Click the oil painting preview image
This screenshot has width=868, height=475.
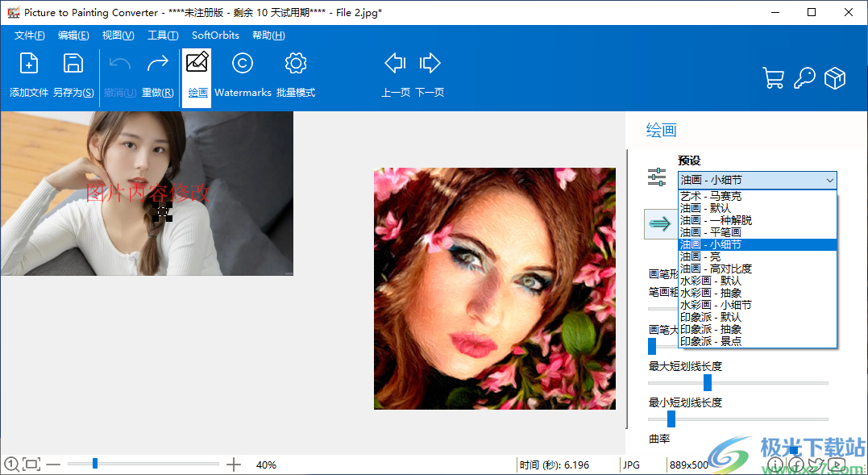(x=494, y=289)
